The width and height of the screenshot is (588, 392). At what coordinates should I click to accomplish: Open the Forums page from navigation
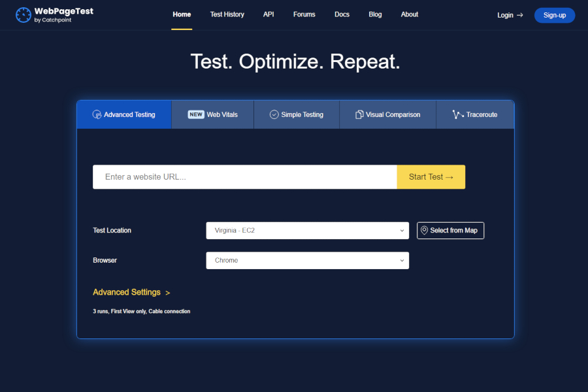(304, 14)
